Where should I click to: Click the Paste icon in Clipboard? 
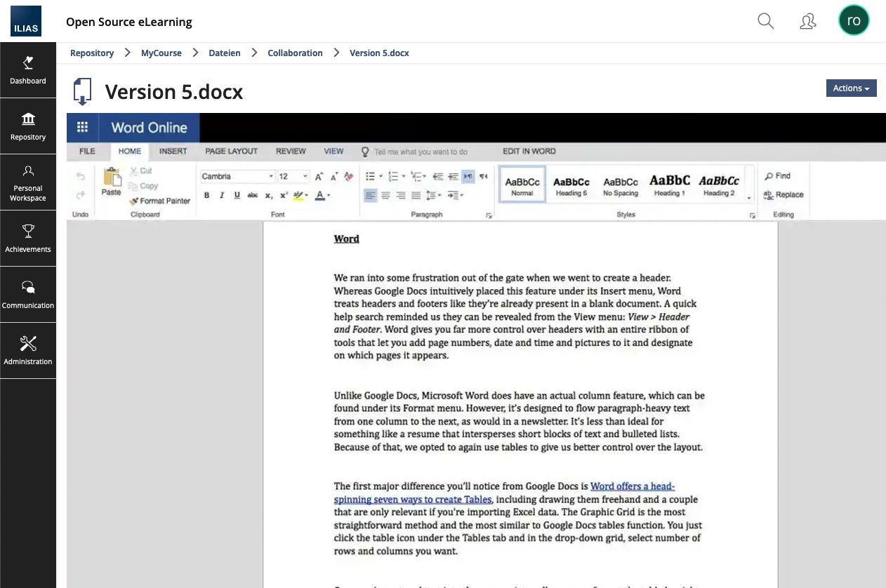[x=111, y=182]
